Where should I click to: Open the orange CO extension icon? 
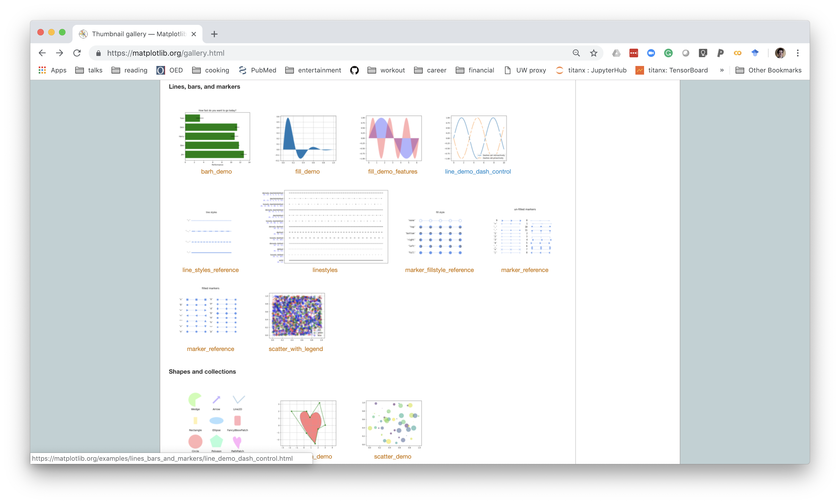pyautogui.click(x=737, y=53)
